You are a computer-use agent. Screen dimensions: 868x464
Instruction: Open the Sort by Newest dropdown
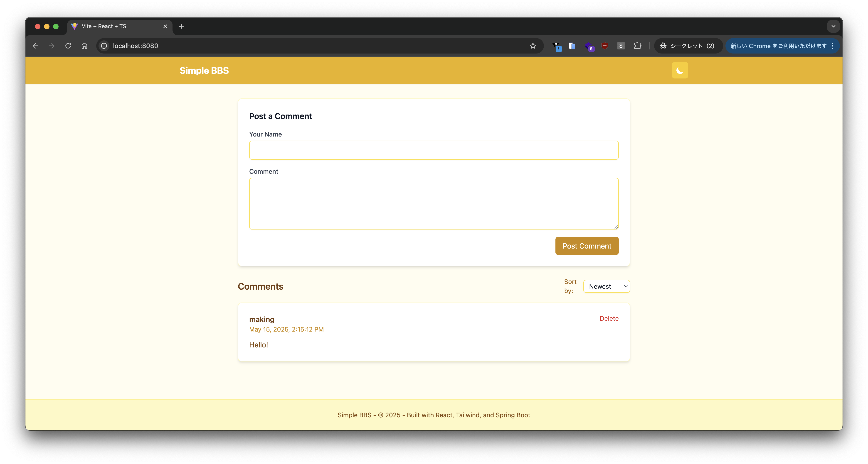606,287
